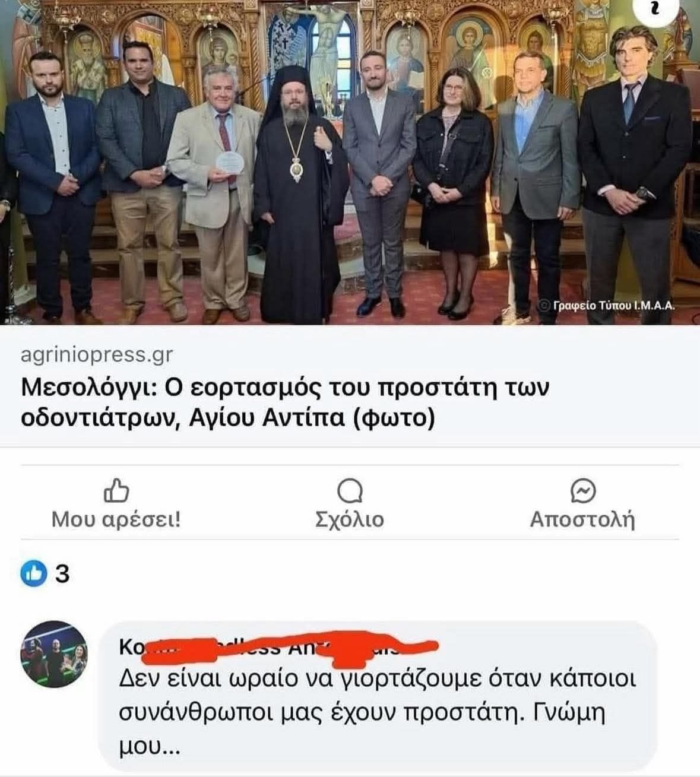Click the thumbs-up Like icon
This screenshot has width=700, height=777.
click(x=116, y=491)
